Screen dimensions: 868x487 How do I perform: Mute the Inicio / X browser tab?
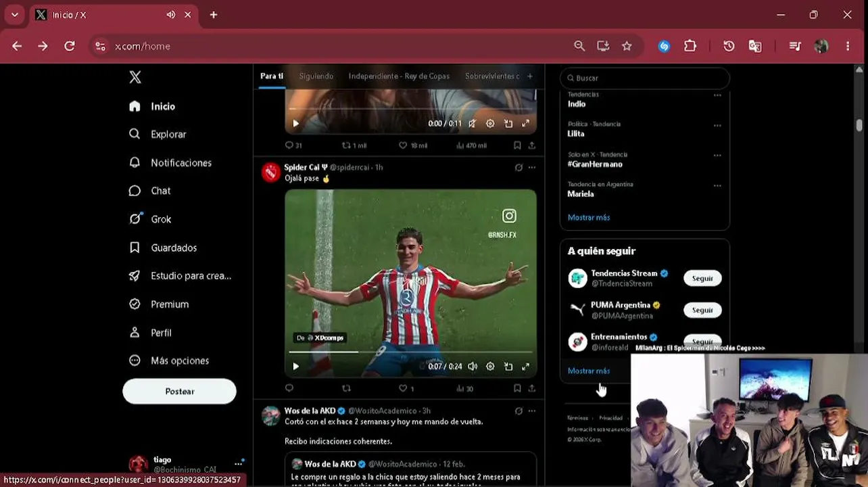171,15
